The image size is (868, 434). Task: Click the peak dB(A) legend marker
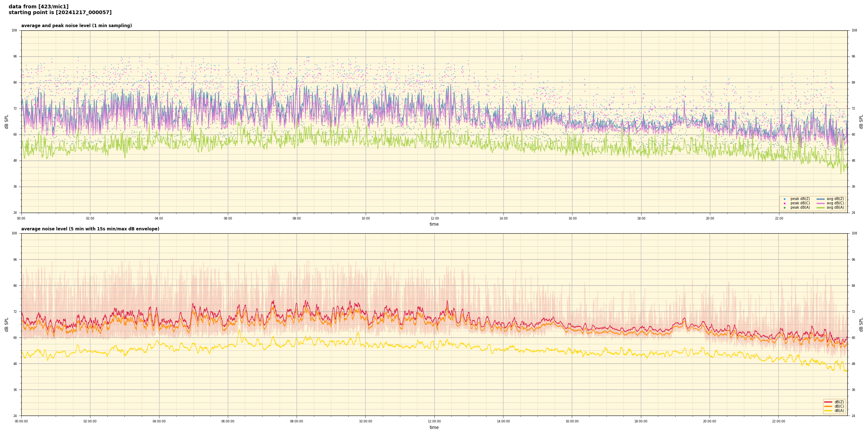[784, 208]
